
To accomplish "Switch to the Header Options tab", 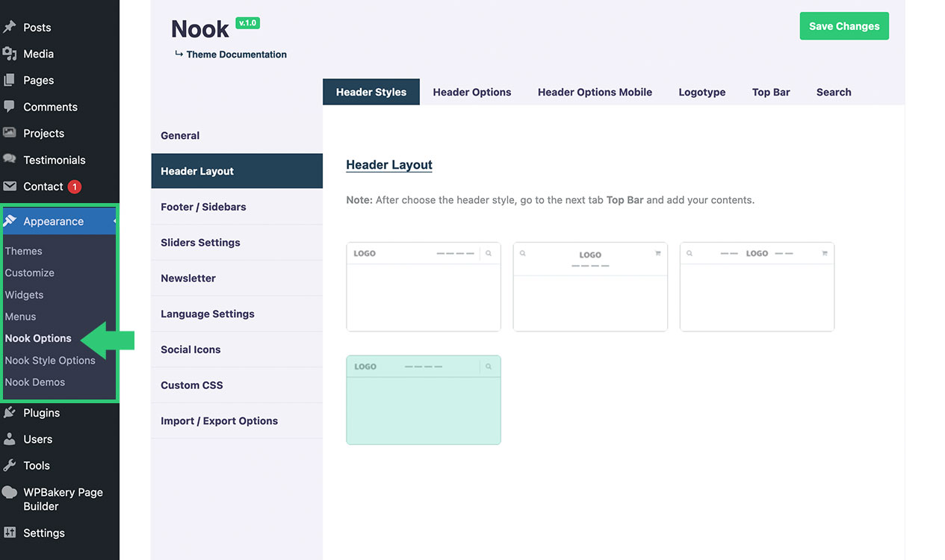I will coord(471,93).
